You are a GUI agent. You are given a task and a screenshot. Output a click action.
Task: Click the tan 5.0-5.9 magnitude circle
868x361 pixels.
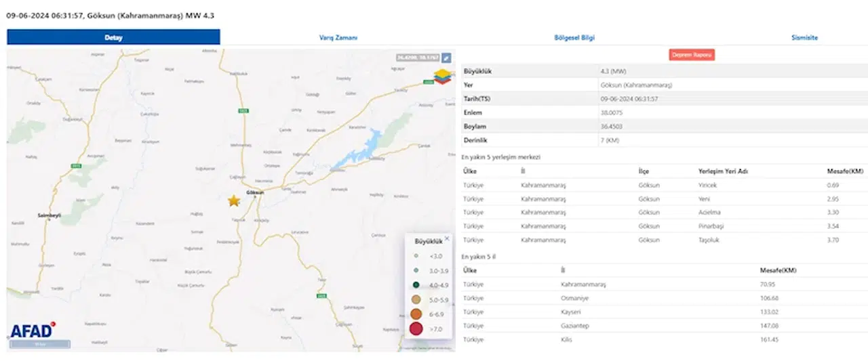(x=416, y=299)
